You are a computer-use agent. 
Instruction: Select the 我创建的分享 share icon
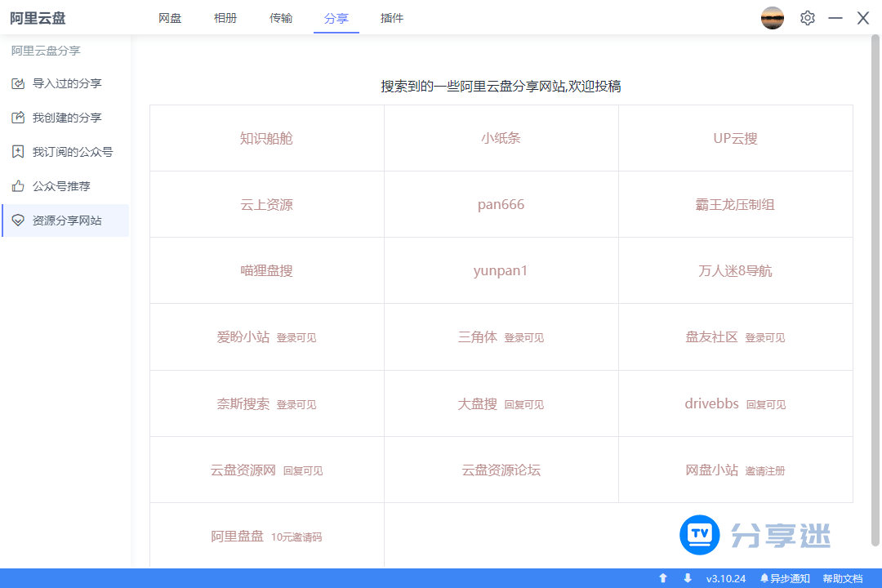[18, 117]
